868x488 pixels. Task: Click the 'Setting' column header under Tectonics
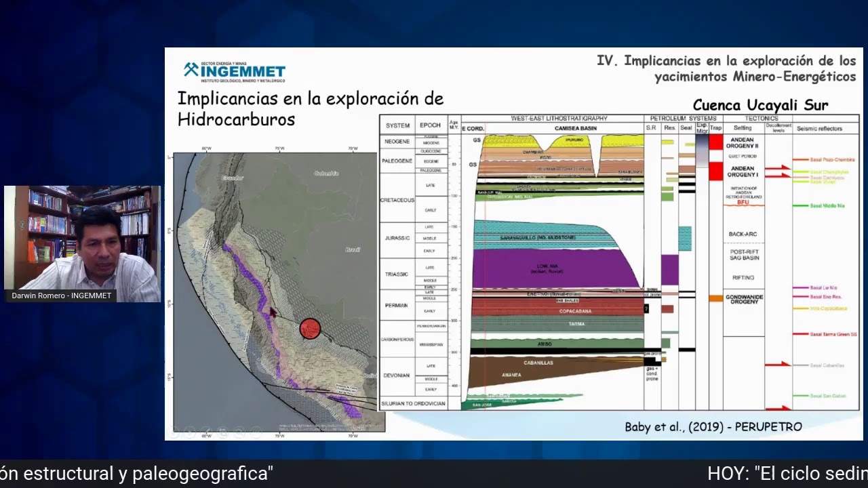pyautogui.click(x=743, y=127)
